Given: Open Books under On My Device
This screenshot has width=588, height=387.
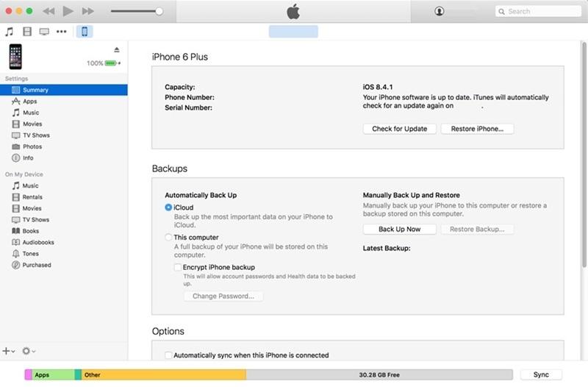Looking at the screenshot, I should 64,231.
